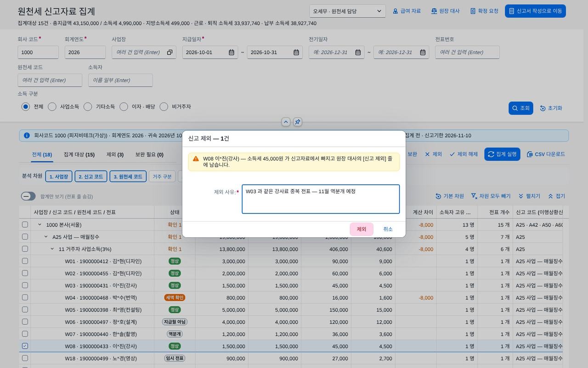Open calendar for 지급일자 start date
The width and height of the screenshot is (588, 368).
click(232, 52)
